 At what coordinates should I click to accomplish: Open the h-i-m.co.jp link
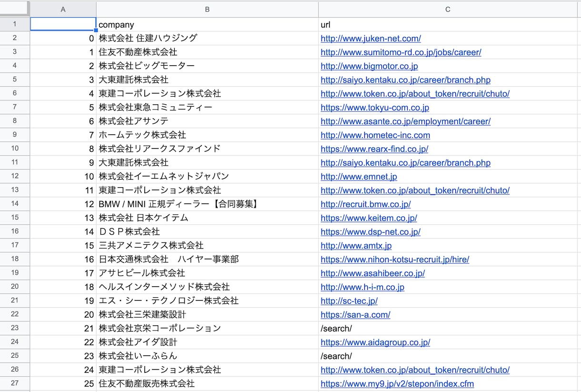(362, 287)
